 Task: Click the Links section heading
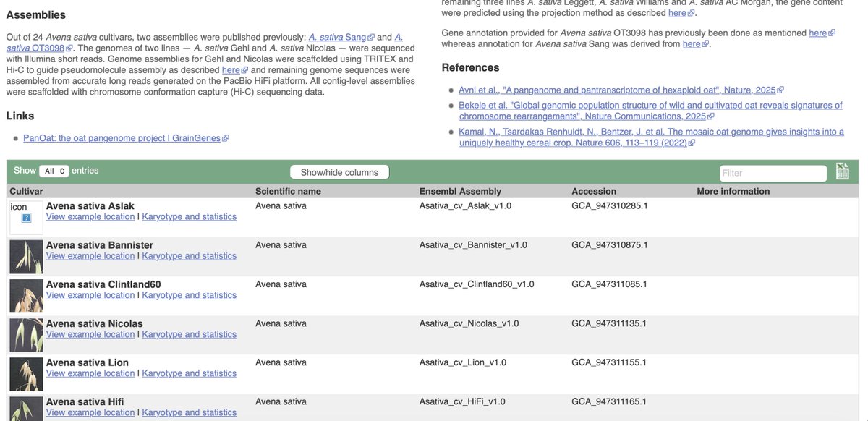[20, 116]
